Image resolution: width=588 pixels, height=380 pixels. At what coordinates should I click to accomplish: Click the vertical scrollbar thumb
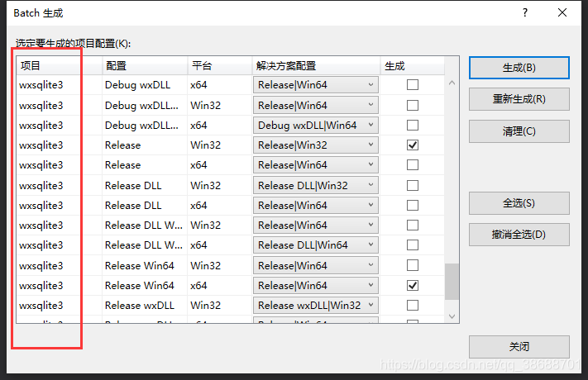[452, 282]
